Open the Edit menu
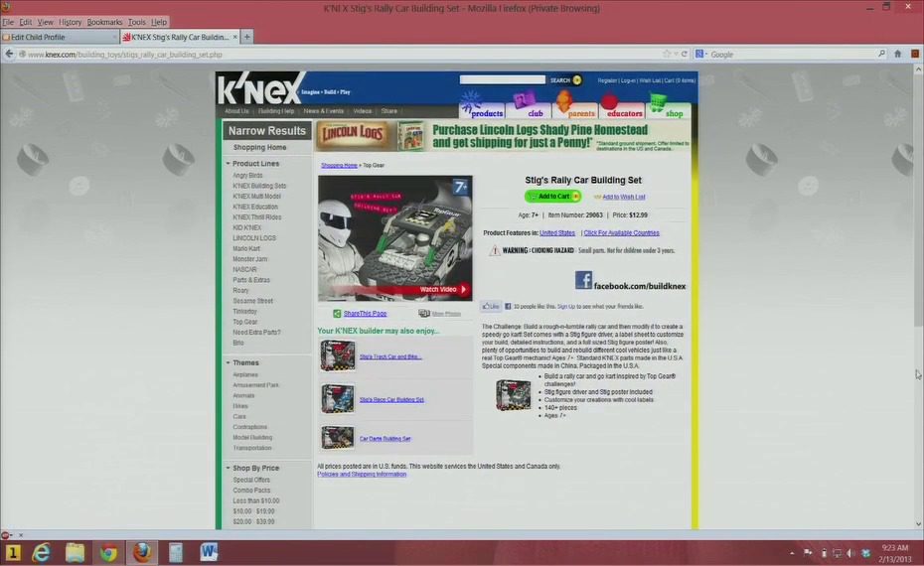The image size is (924, 566). pyautogui.click(x=26, y=22)
